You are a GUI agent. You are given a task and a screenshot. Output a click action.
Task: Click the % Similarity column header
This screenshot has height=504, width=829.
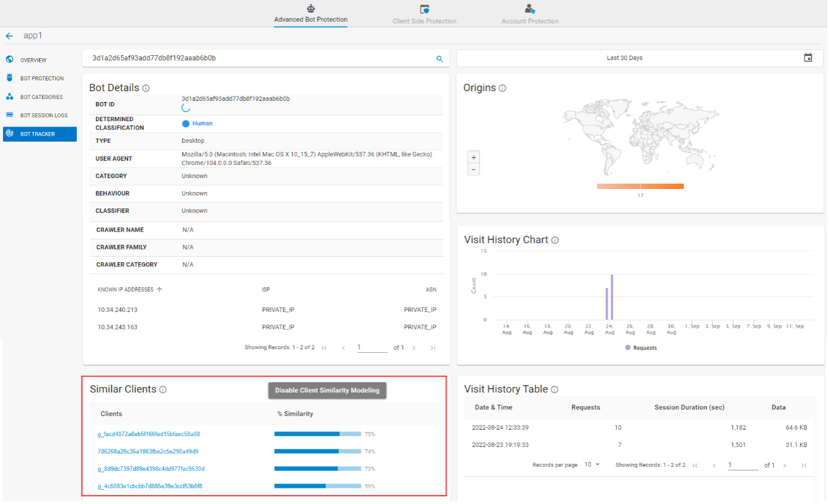click(295, 414)
